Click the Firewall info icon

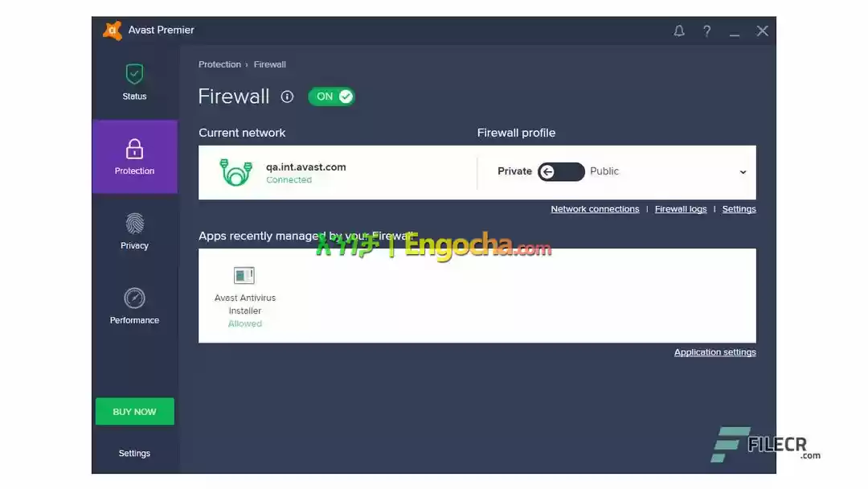(x=287, y=97)
